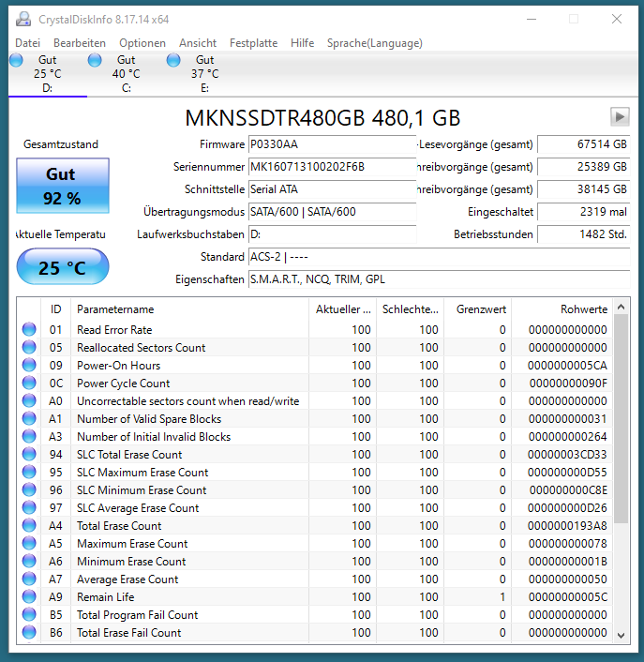Screen dimensions: 644x662
Task: Click status orb for Number of Initial Invalid Blocks
Action: coord(29,436)
